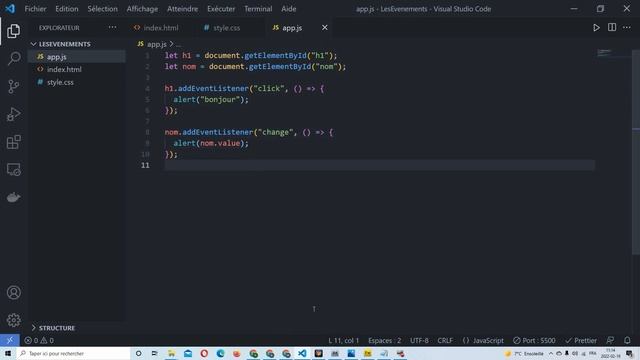Image resolution: width=640 pixels, height=360 pixels.
Task: Open the Exécuter menu
Action: (221, 9)
